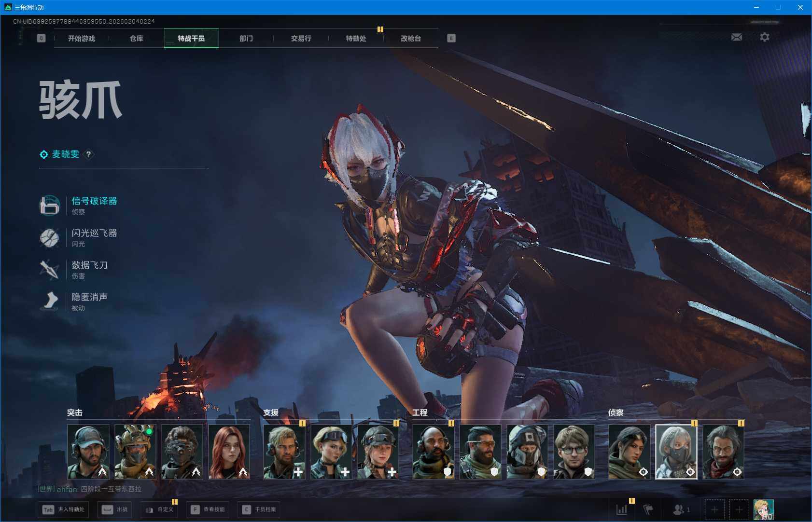Click the large 骇爪 operator title
This screenshot has width=812, height=522.
click(x=81, y=100)
